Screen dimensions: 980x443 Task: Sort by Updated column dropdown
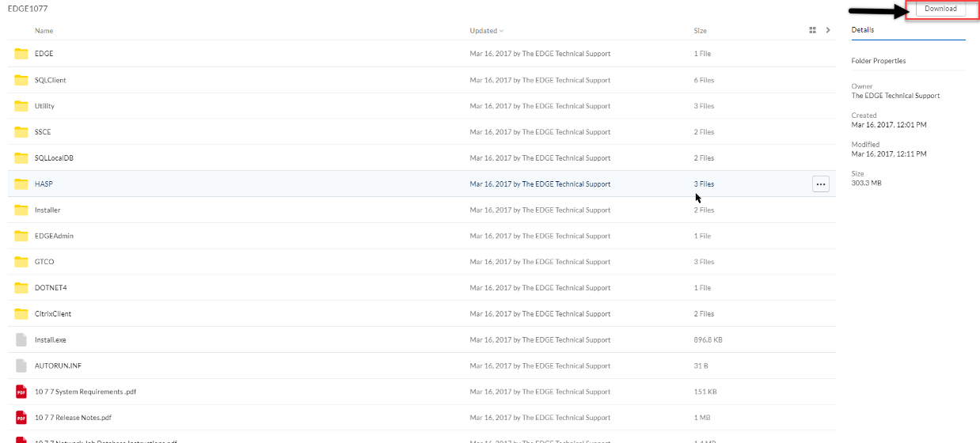[486, 31]
